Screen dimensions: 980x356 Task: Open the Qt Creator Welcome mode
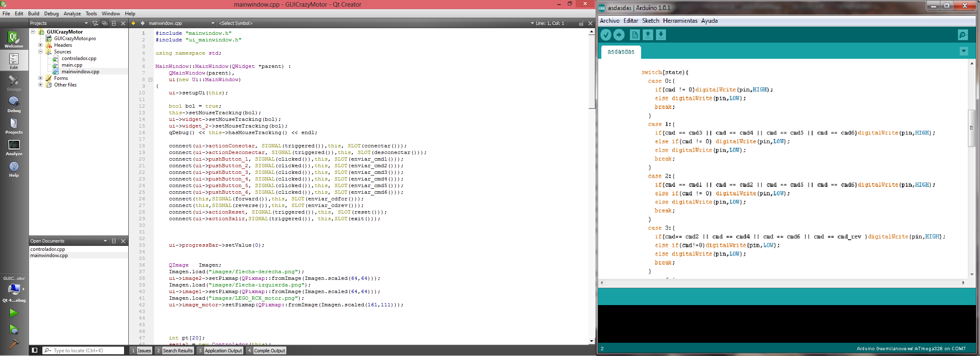click(x=14, y=39)
